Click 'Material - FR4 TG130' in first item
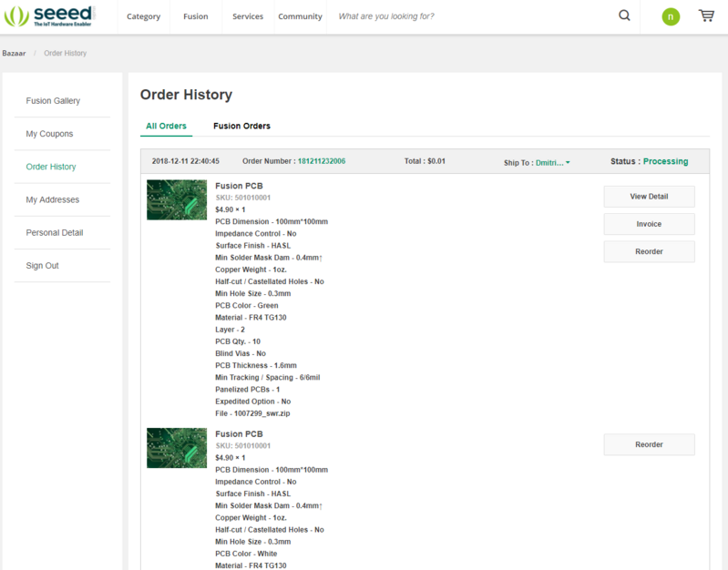Screen dimensions: 728x570 tap(251, 318)
